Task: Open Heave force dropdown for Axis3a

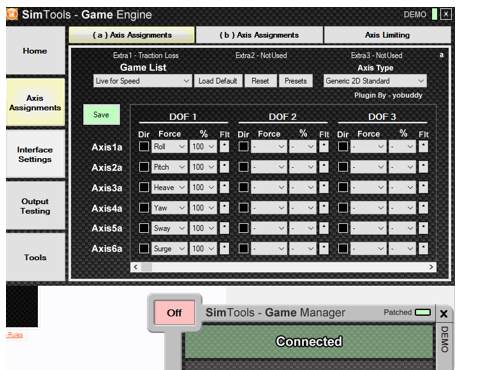Action: 169,187
